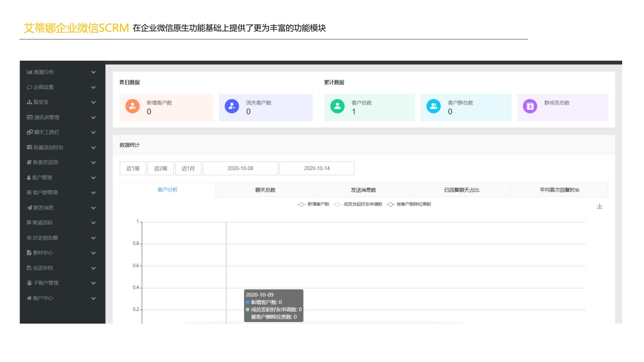Expand the 群发消息 menu chevron
The image size is (644, 362).
click(93, 208)
